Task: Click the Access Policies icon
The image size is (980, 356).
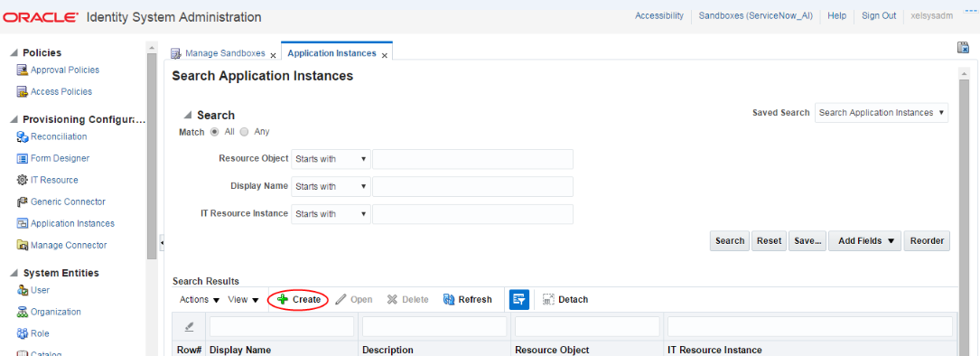Action: click(x=22, y=92)
